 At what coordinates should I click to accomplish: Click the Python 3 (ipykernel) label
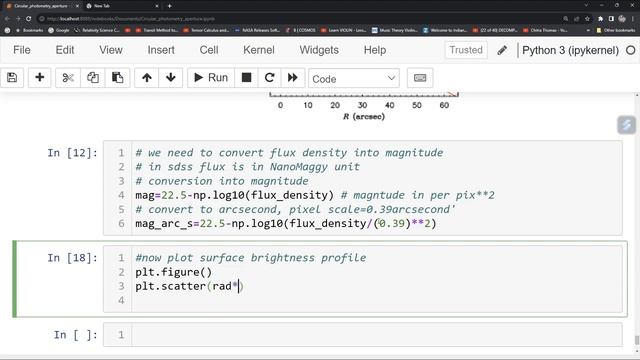(x=570, y=50)
